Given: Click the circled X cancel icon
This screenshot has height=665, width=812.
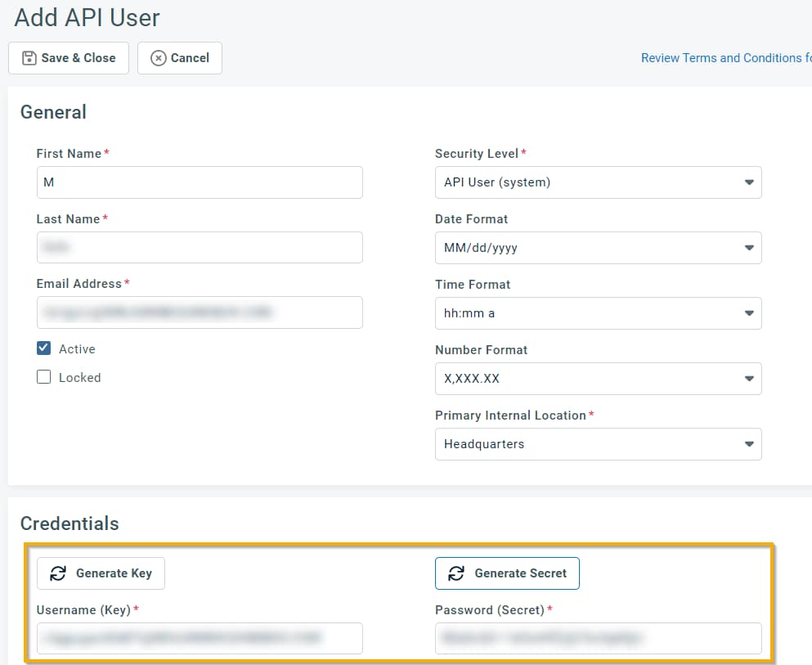Looking at the screenshot, I should (159, 58).
